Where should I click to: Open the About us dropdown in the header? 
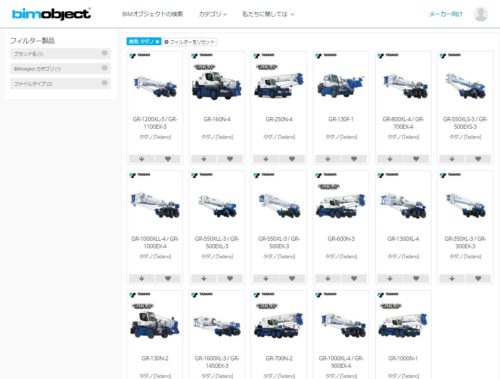pyautogui.click(x=268, y=14)
